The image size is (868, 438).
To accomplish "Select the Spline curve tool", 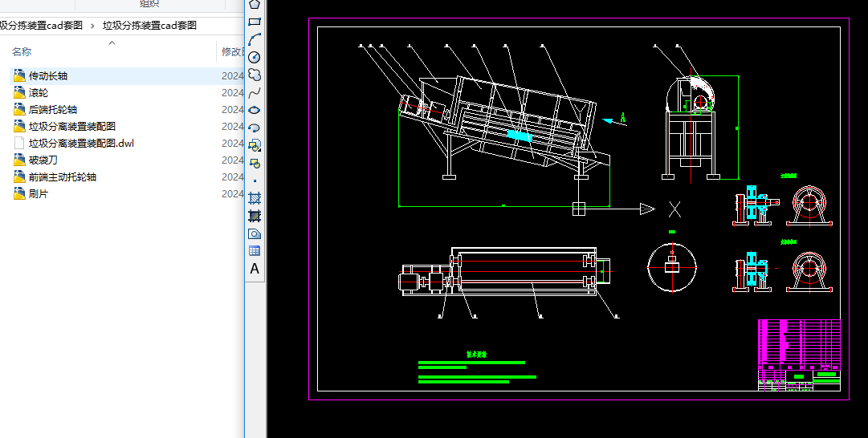I will 255,92.
